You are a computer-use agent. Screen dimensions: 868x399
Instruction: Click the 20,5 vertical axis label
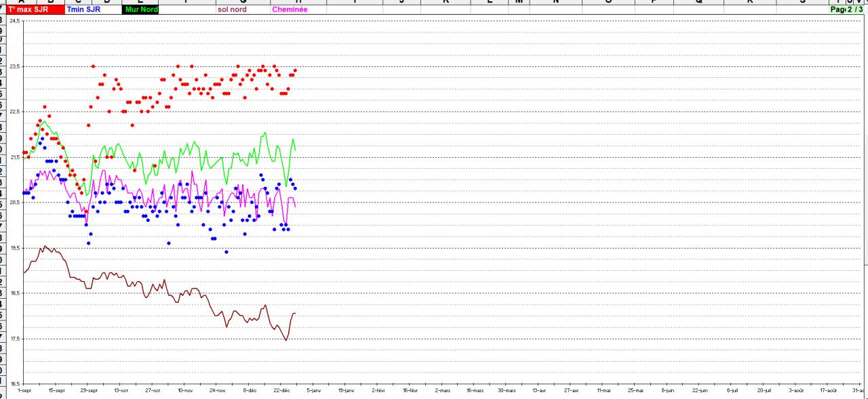pos(16,203)
